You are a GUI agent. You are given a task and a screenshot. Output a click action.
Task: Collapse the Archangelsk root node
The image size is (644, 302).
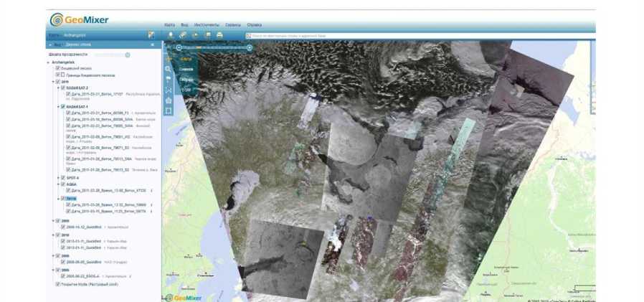(49, 62)
